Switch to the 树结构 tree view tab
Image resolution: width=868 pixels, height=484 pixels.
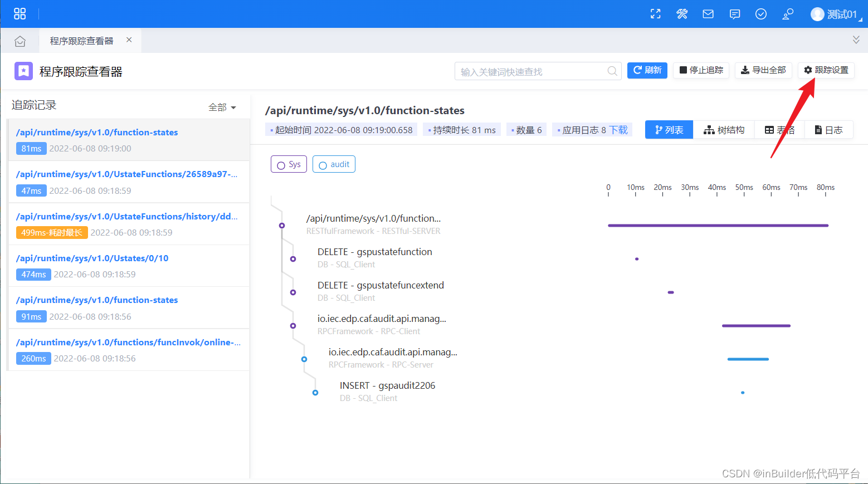(x=724, y=130)
